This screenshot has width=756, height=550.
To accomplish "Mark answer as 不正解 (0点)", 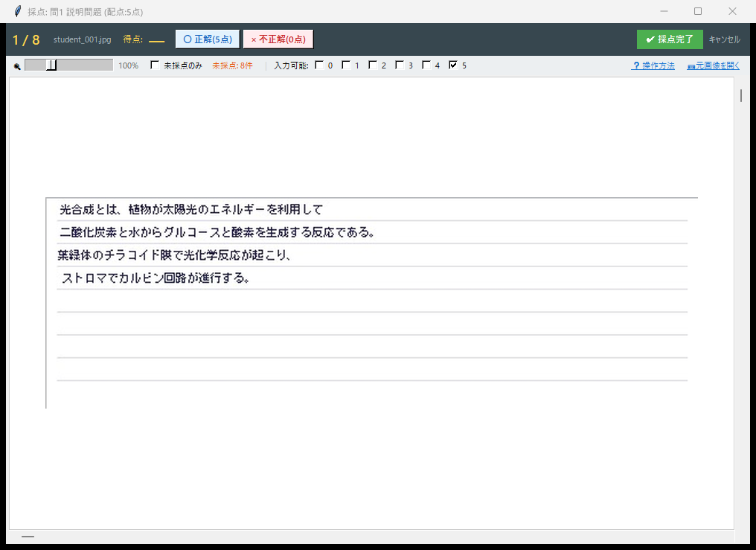I will (x=278, y=39).
